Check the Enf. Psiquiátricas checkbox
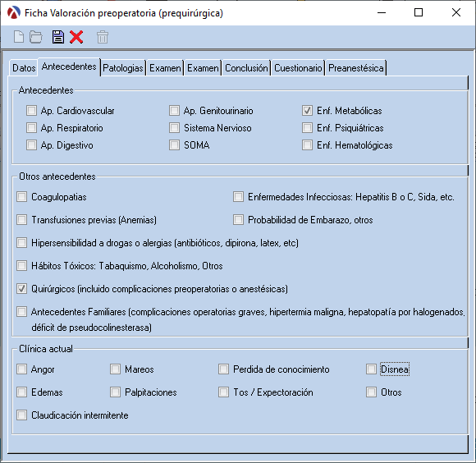 307,128
